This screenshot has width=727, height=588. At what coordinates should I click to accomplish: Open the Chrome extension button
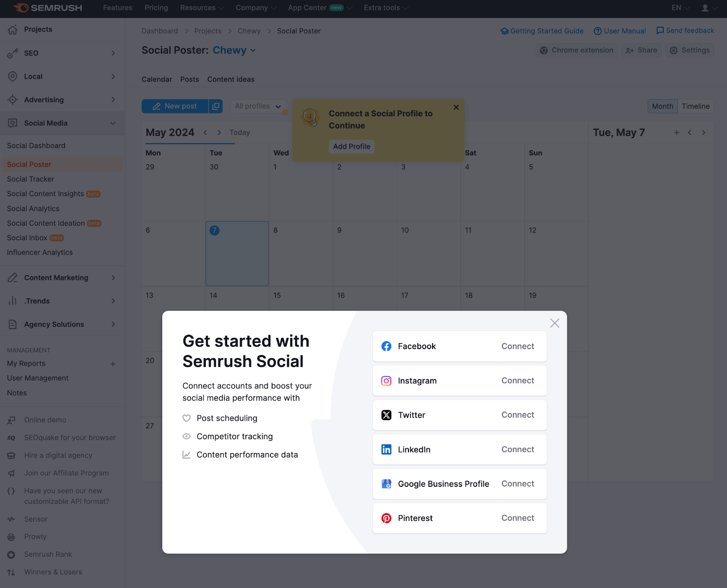pyautogui.click(x=576, y=50)
